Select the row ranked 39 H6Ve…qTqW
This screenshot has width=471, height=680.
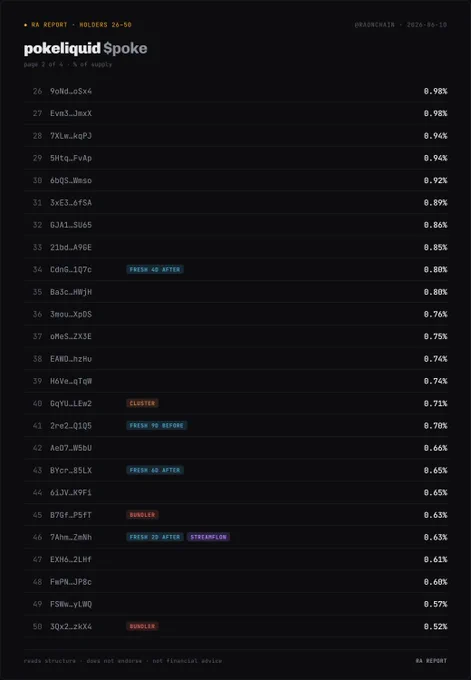click(236, 381)
